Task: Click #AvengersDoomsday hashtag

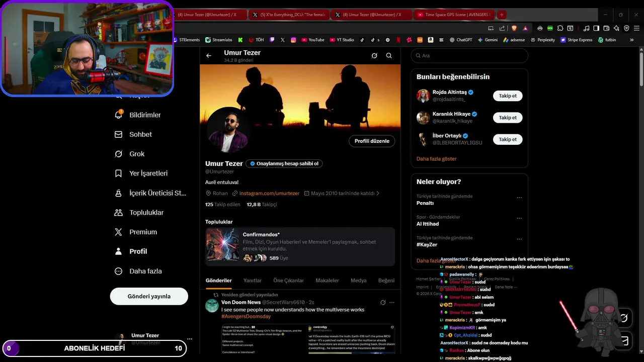Action: 246,316
